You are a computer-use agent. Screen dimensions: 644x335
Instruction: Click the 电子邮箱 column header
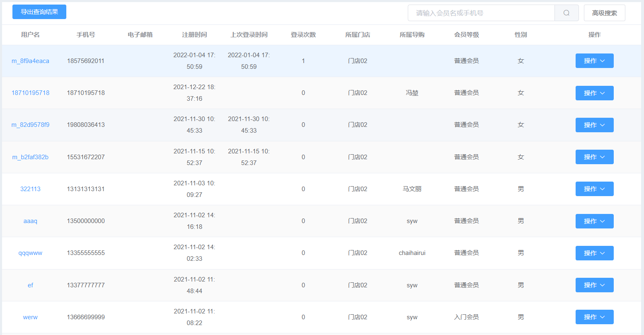coord(140,35)
